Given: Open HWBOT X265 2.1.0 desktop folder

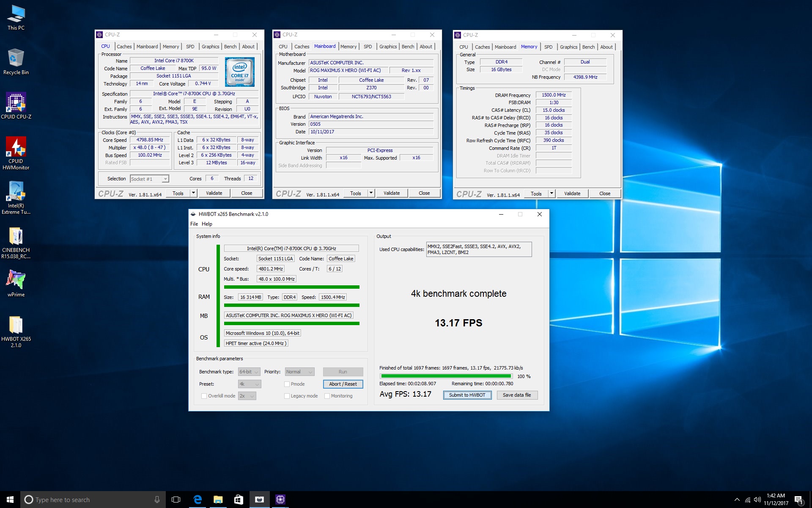Looking at the screenshot, I should coord(16,331).
